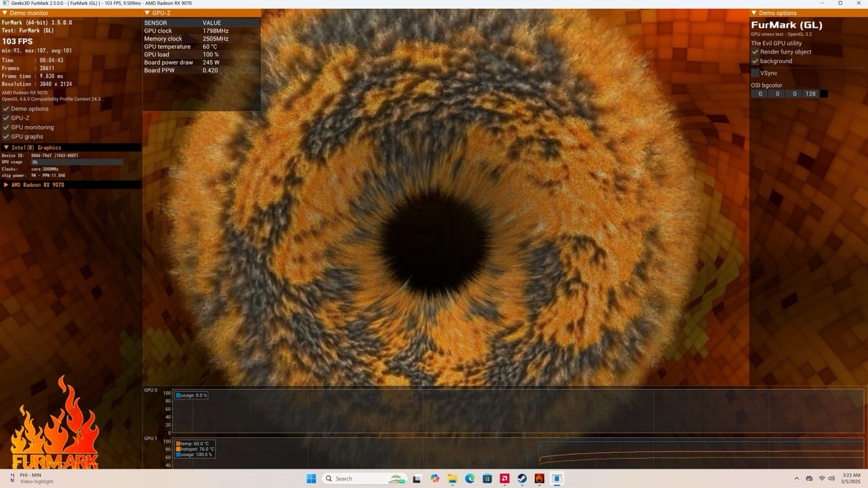Select the GPU temperature sensor row
Image resolution: width=868 pixels, height=488 pixels.
point(201,47)
